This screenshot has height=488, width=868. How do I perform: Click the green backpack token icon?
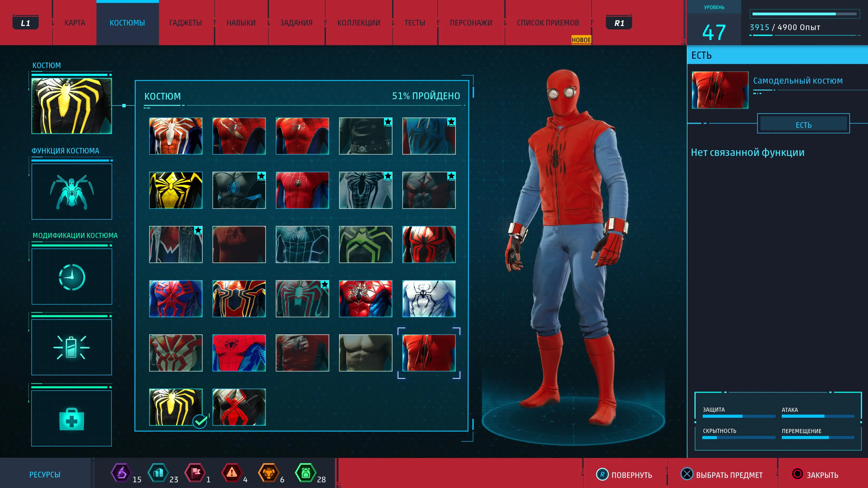[x=306, y=473]
